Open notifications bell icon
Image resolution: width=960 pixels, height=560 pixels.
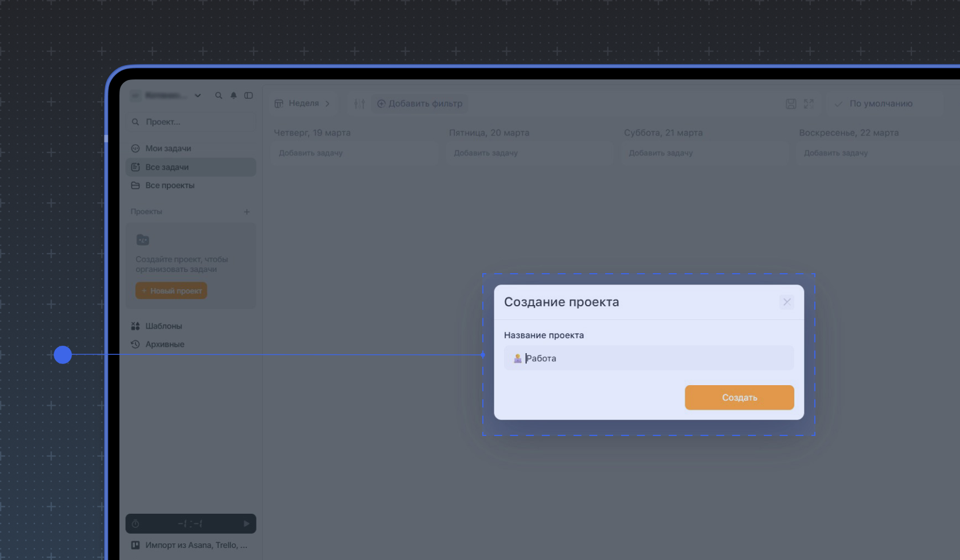234,95
